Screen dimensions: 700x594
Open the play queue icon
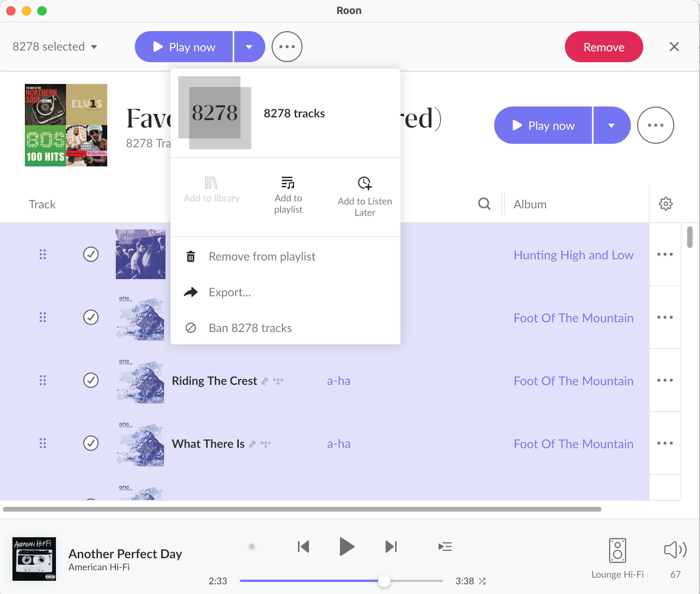pos(445,547)
